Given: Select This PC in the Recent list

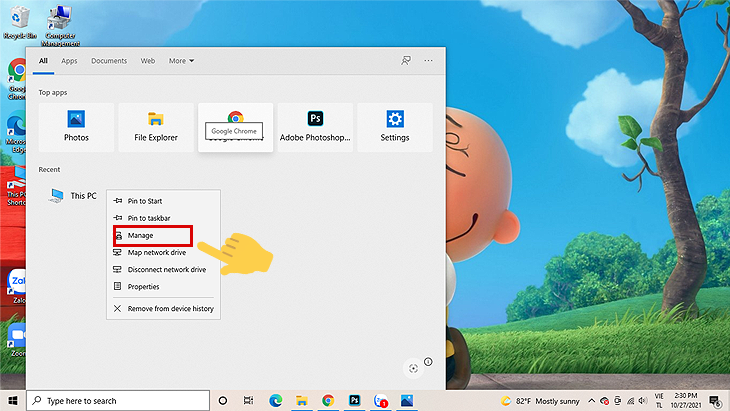Looking at the screenshot, I should click(73, 196).
